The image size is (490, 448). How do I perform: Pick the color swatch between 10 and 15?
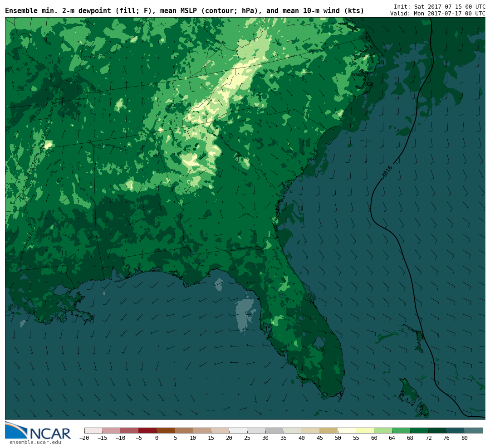pyautogui.click(x=202, y=430)
